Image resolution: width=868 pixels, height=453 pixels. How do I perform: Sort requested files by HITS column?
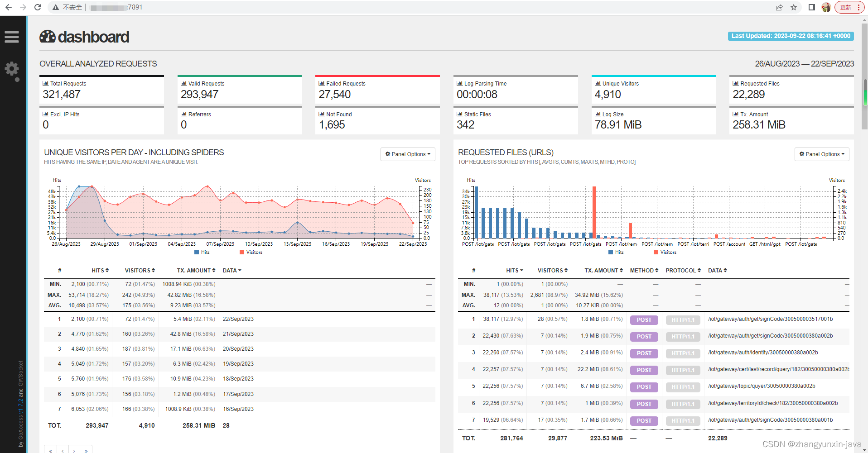(x=515, y=271)
